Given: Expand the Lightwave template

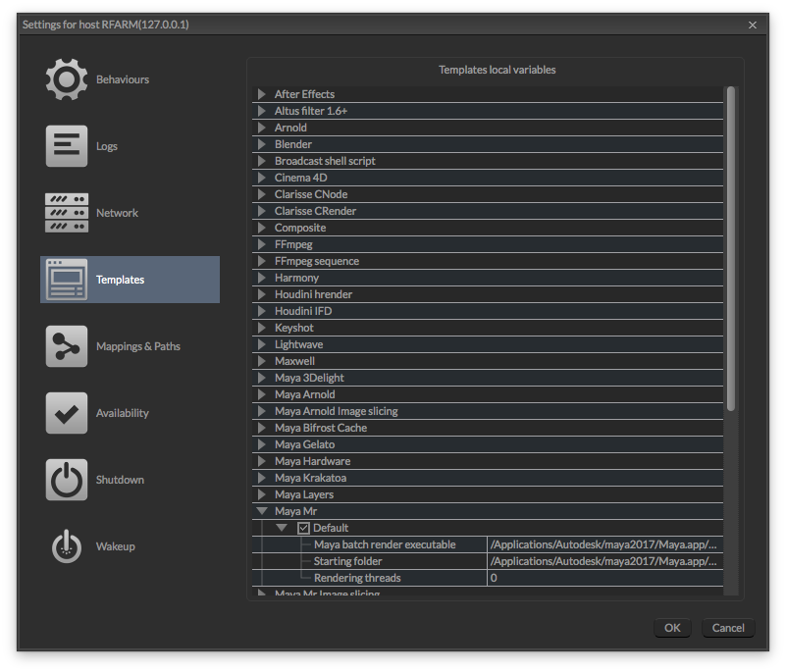Looking at the screenshot, I should 261,344.
